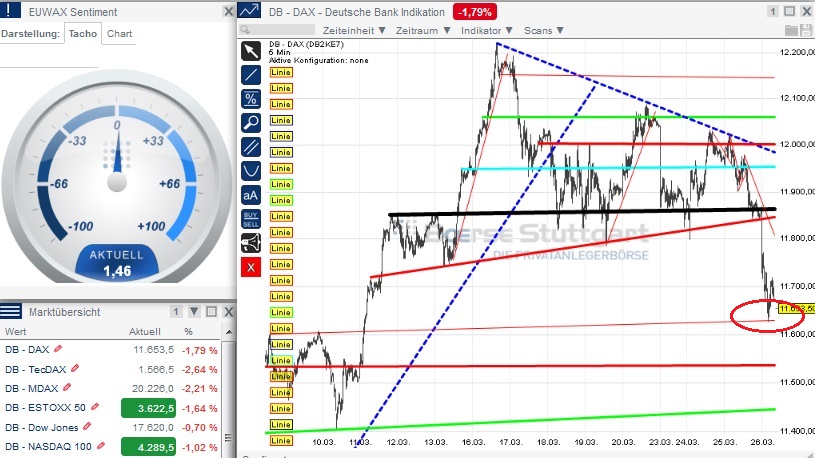Click the 20.226,0 MDAX value
The width and height of the screenshot is (815, 458).
(153, 389)
